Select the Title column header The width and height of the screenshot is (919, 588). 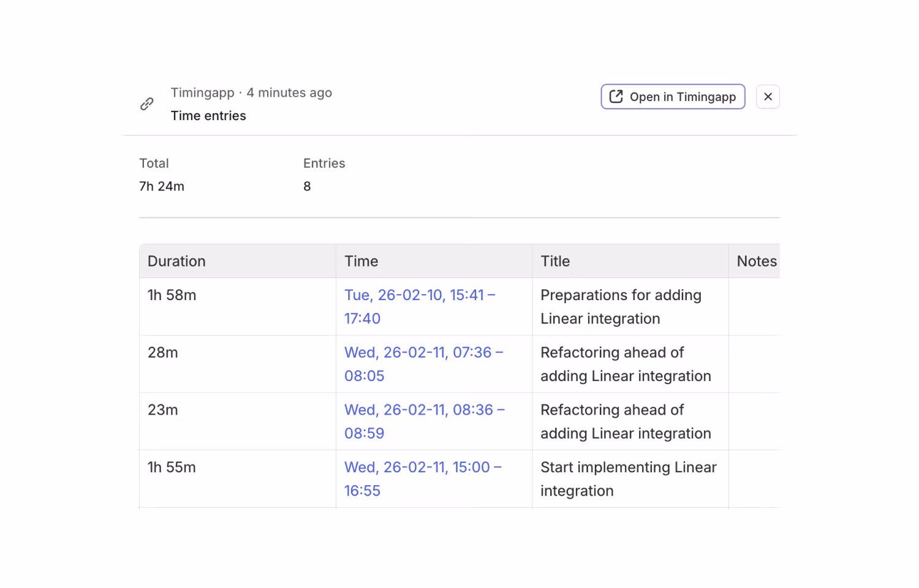(555, 262)
